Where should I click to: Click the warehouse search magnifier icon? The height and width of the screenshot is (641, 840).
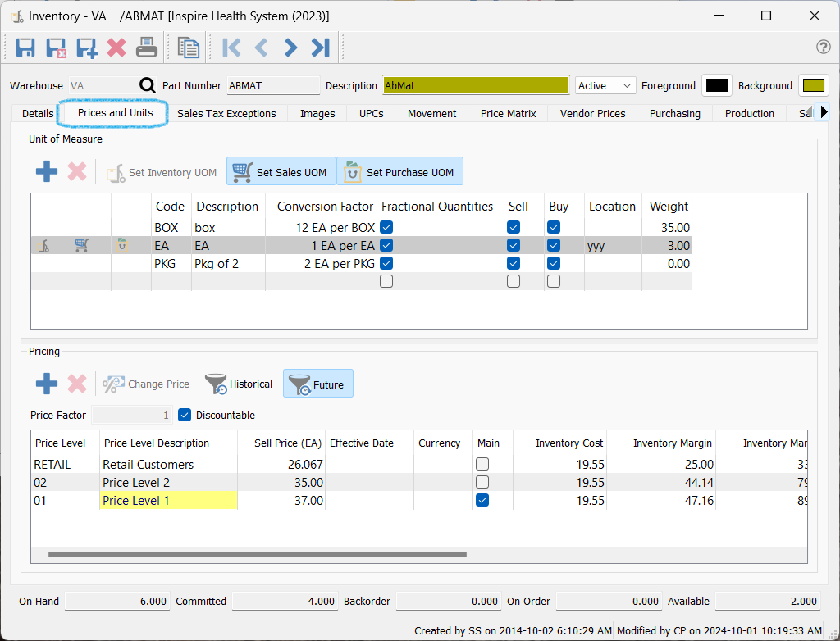pyautogui.click(x=147, y=85)
